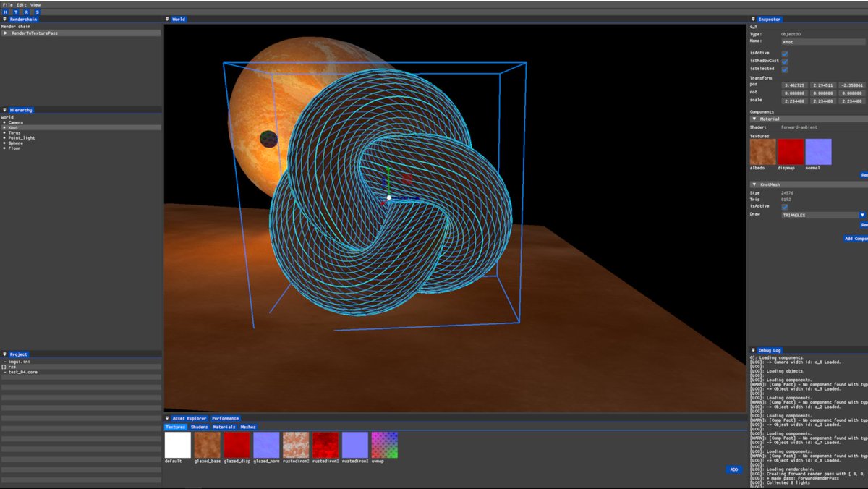
Task: Switch to the Performance tab
Action: (225, 418)
